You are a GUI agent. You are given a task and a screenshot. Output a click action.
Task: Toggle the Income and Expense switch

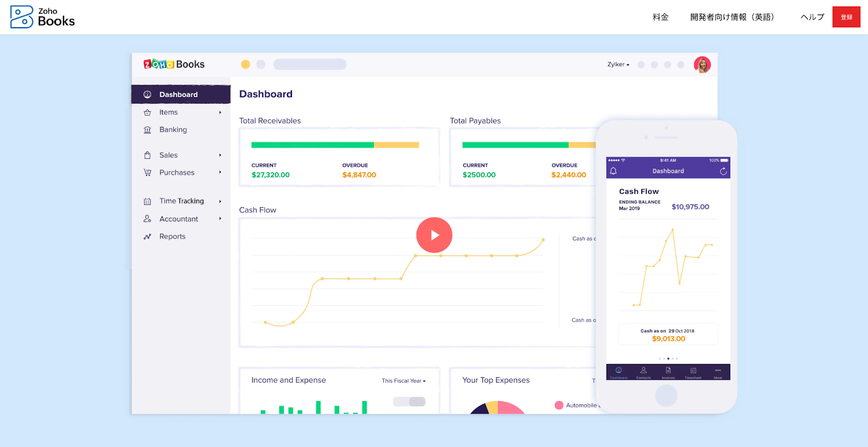click(409, 401)
